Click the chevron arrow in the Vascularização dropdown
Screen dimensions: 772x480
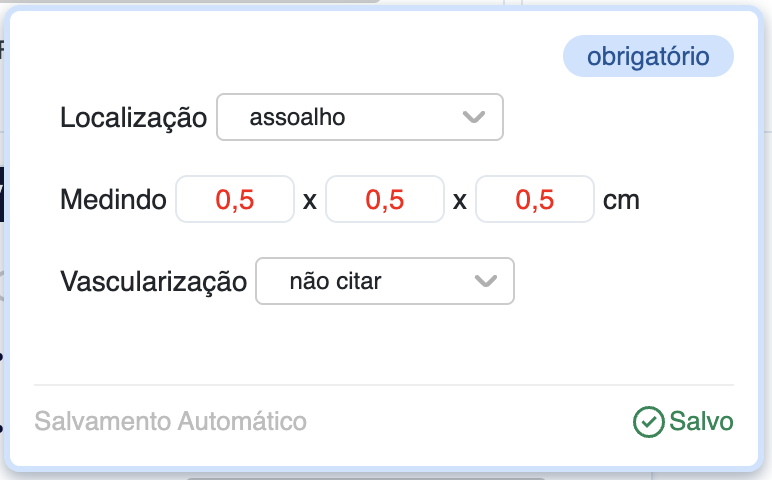485,282
